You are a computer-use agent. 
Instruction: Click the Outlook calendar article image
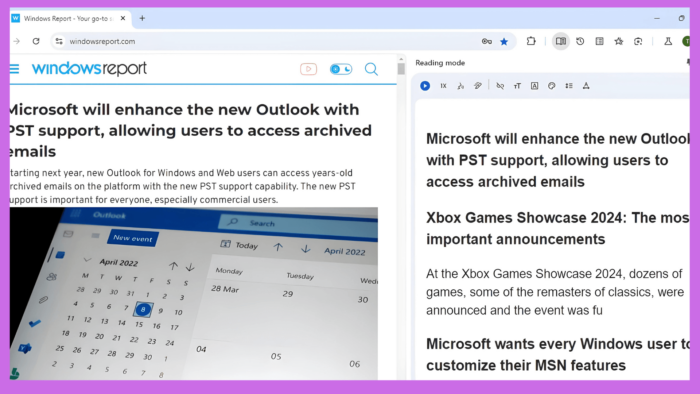(x=194, y=293)
